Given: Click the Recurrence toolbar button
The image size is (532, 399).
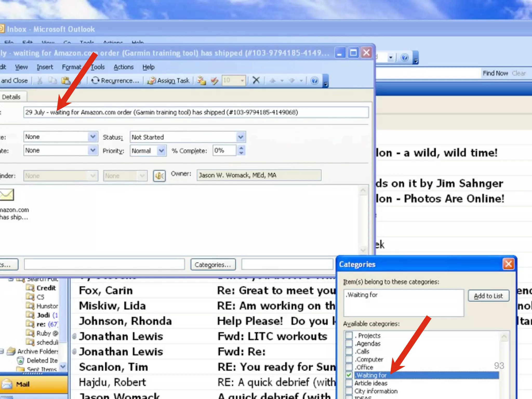Looking at the screenshot, I should click(115, 81).
